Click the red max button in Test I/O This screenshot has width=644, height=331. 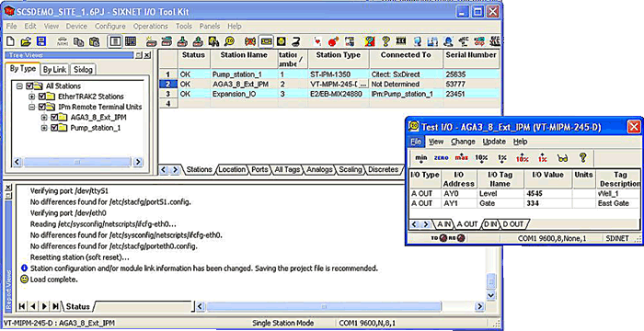pyautogui.click(x=462, y=158)
